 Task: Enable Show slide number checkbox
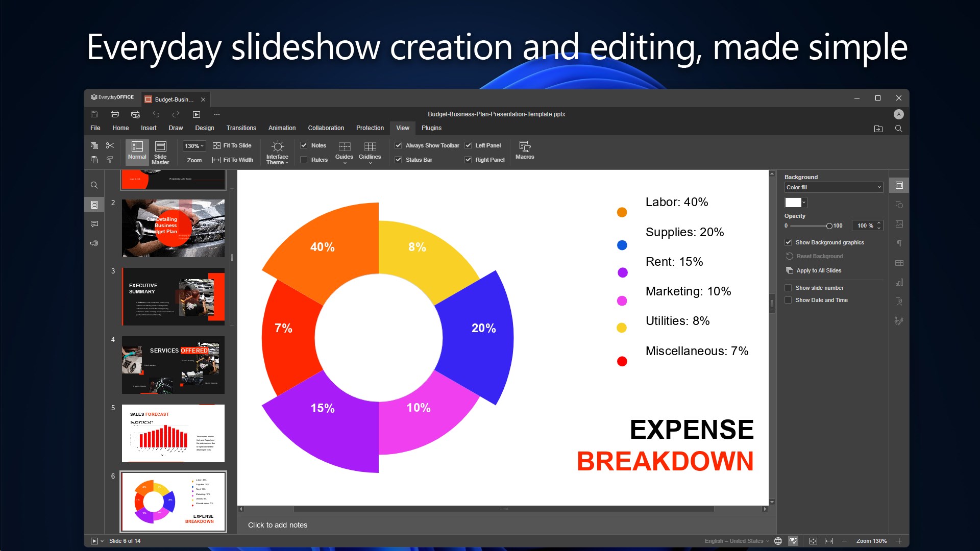(x=788, y=288)
